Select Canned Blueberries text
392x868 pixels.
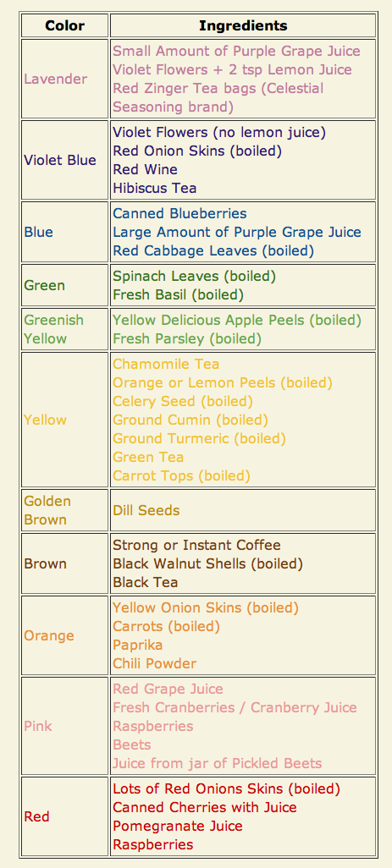(x=180, y=213)
